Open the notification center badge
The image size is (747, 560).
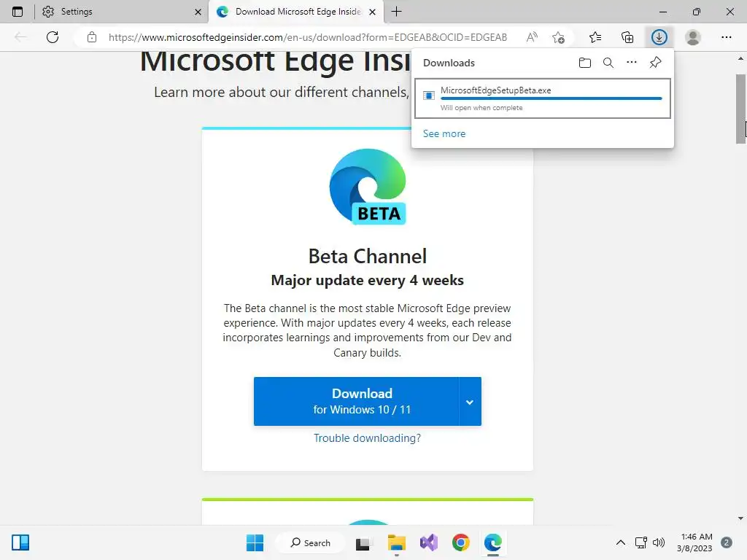point(727,542)
